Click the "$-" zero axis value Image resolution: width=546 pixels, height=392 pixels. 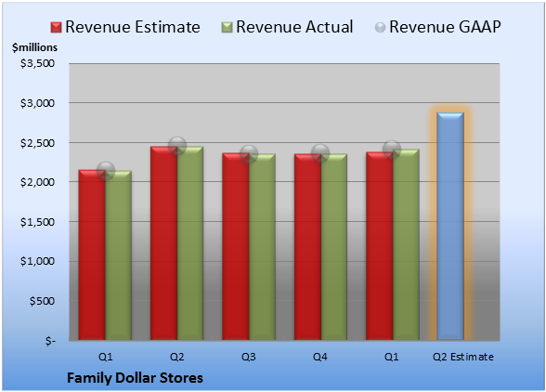tap(50, 341)
